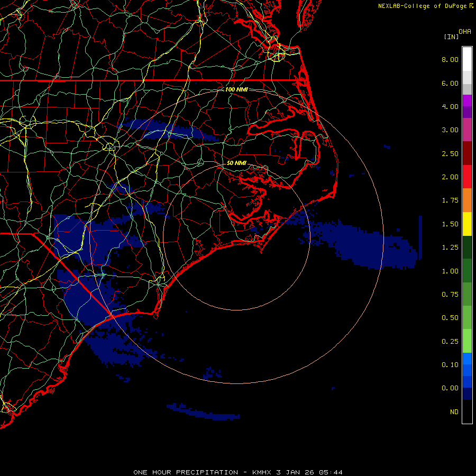Click the NEXLAB-College of DuPage watermark text
Image resolution: width=476 pixels, height=476 pixels.
422,6
